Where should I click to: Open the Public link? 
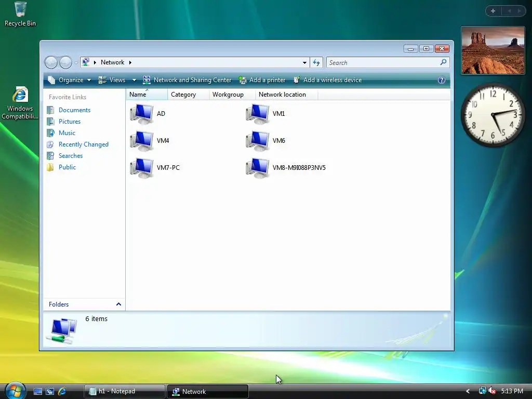pos(67,167)
